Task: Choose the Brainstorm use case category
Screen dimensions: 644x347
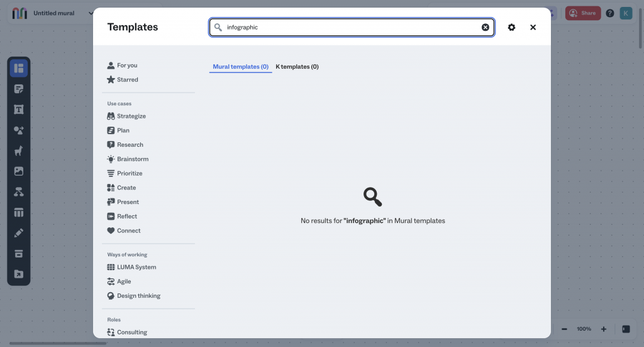Action: click(x=132, y=159)
